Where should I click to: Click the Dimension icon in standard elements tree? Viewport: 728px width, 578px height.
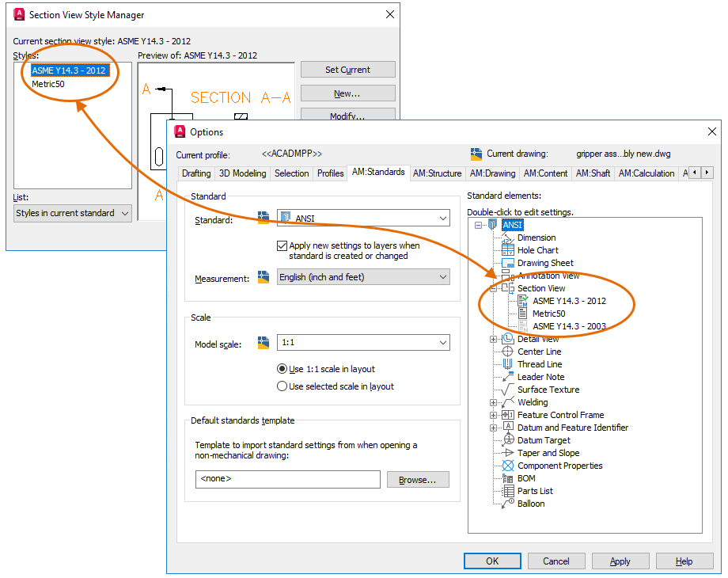pos(507,238)
